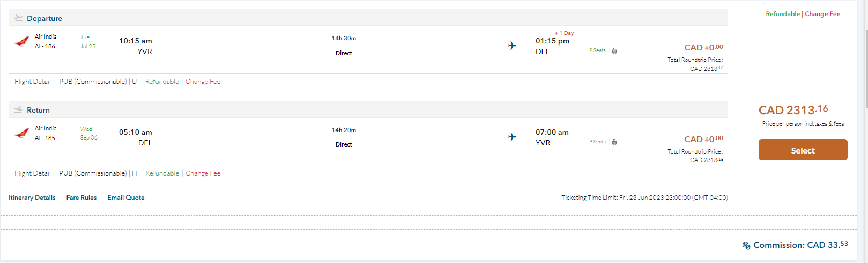Click baggage icon on departure flight
This screenshot has height=263, width=868.
tap(614, 50)
